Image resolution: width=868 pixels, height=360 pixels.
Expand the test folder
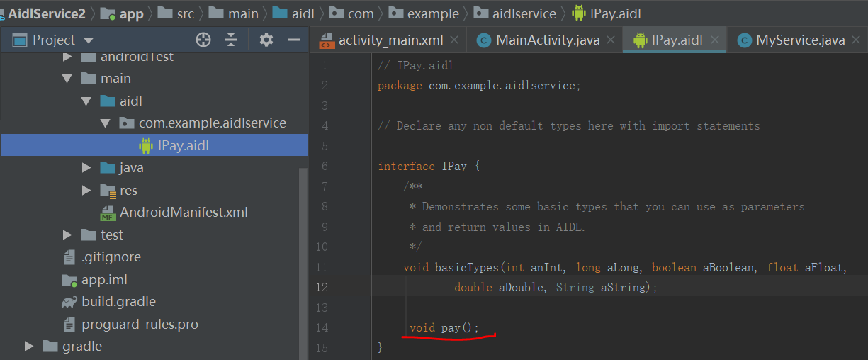(x=67, y=235)
